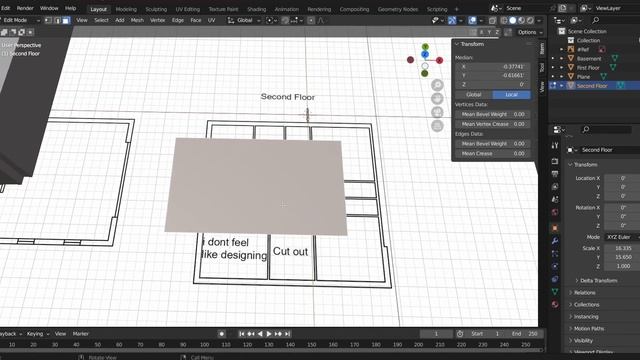Open the Mesh menu
The image size is (640, 360).
coord(137,20)
